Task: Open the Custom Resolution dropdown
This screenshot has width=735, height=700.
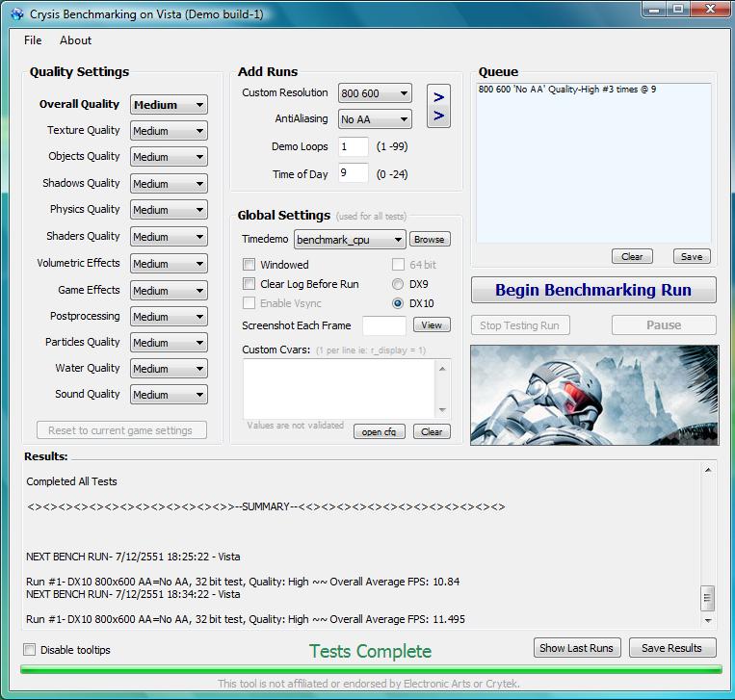Action: [x=375, y=93]
